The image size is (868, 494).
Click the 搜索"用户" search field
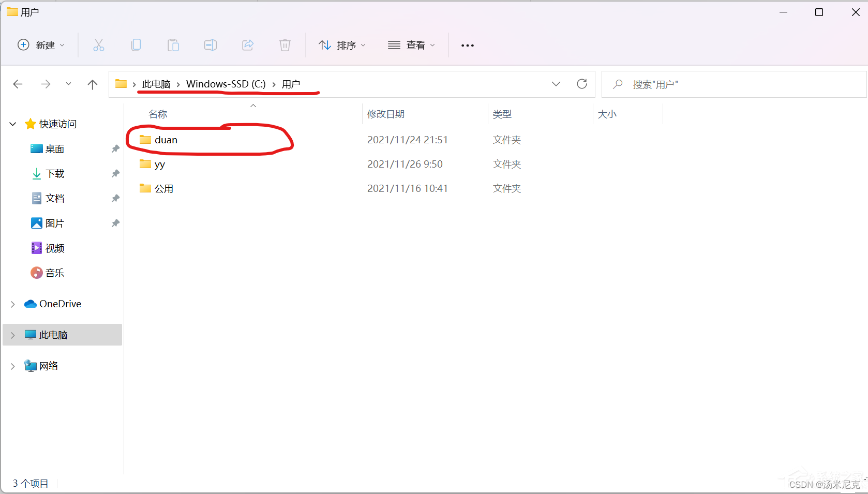734,84
